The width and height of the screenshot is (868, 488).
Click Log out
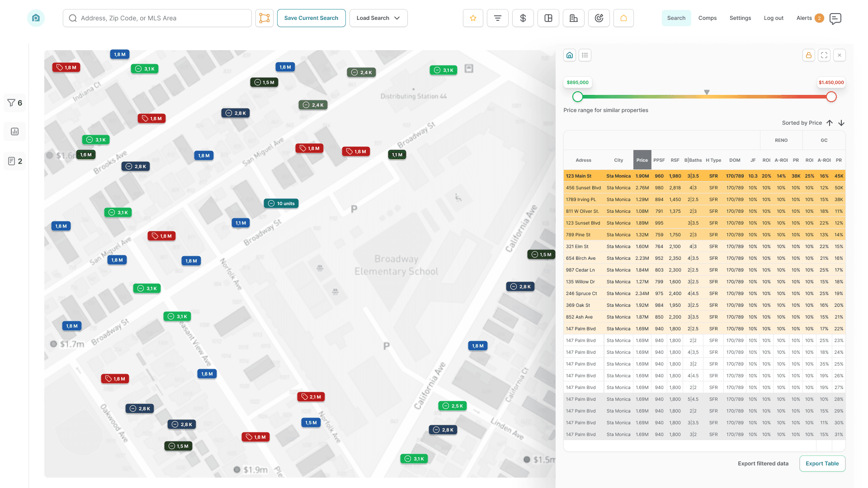[774, 18]
